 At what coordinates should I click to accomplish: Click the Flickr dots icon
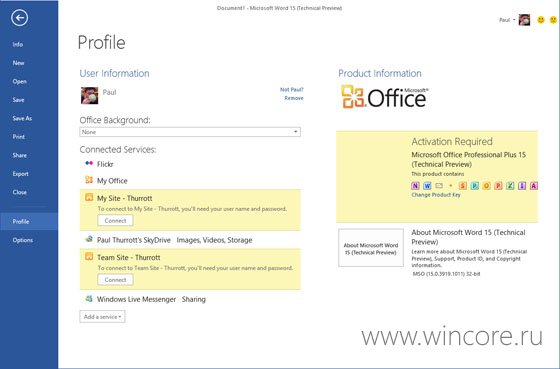(x=89, y=164)
